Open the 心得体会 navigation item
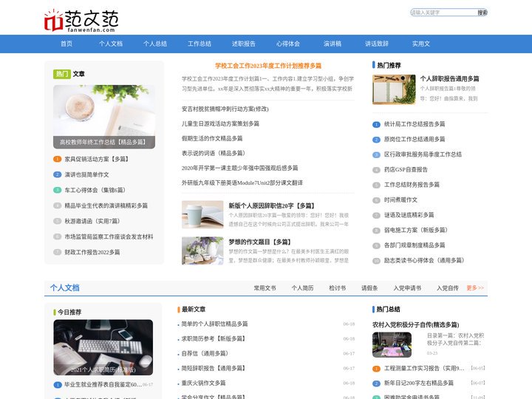Viewport: 532px width, 399px height. pyautogui.click(x=288, y=44)
